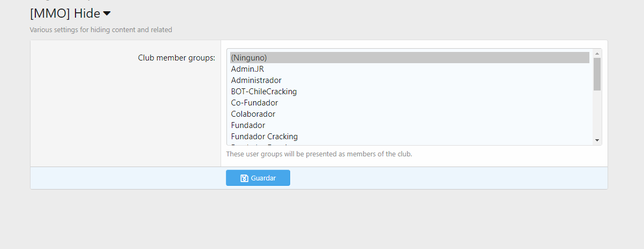The image size is (644, 249).
Task: Select Fundador Cracking group option
Action: [x=410, y=137]
